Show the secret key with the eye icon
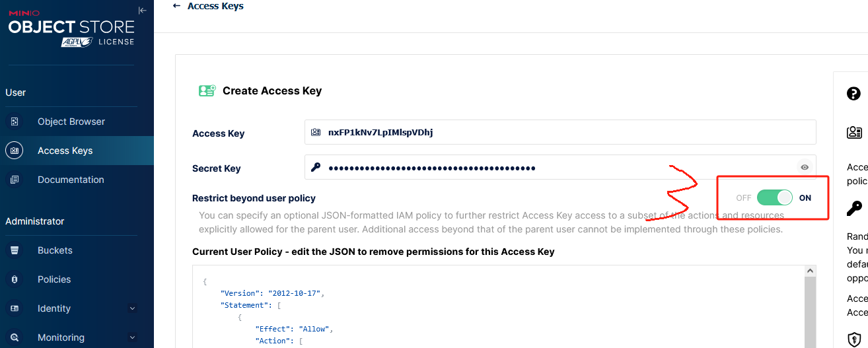 pyautogui.click(x=805, y=168)
